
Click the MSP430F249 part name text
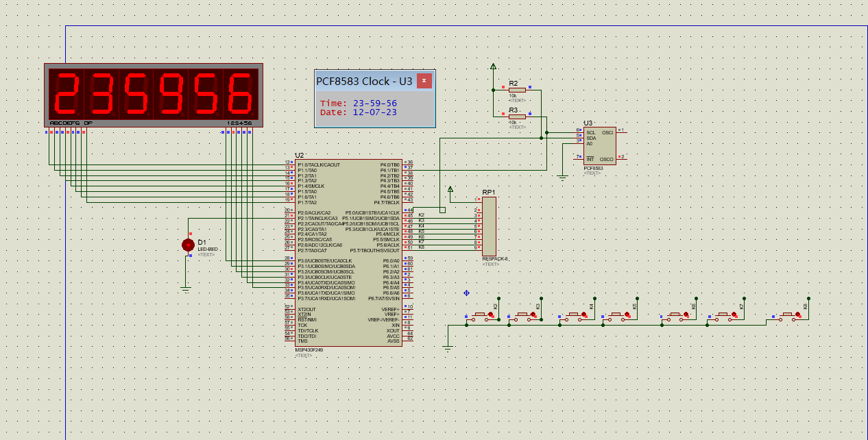[x=309, y=350]
